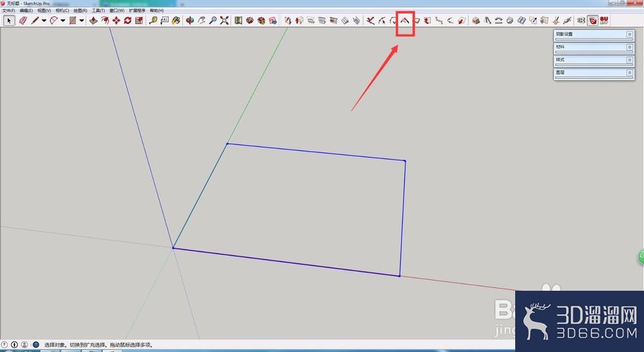Image resolution: width=644 pixels, height=352 pixels.
Task: Open the shape tool dropdown arrow
Action: coord(82,21)
